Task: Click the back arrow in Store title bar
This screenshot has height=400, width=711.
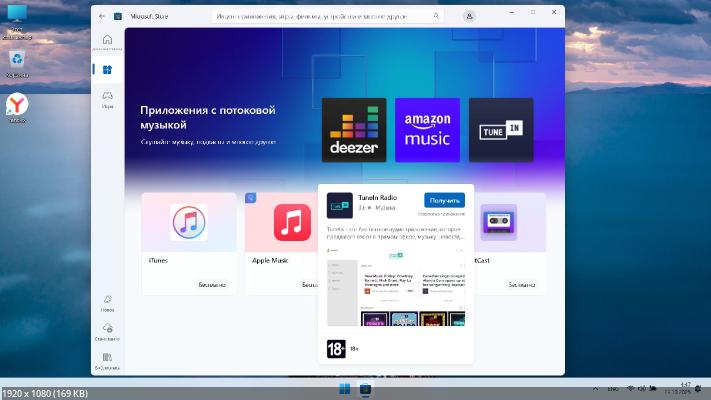Action: tap(101, 17)
